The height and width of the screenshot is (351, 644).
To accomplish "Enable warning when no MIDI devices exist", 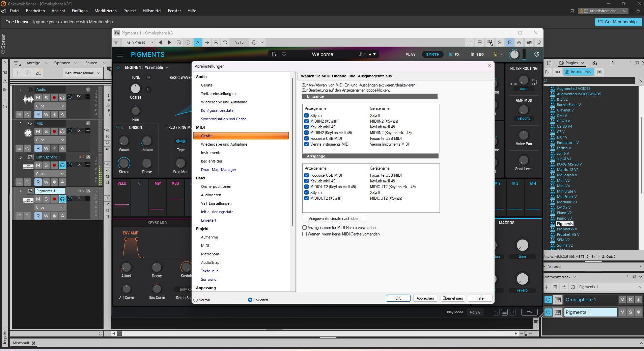I will tap(305, 234).
